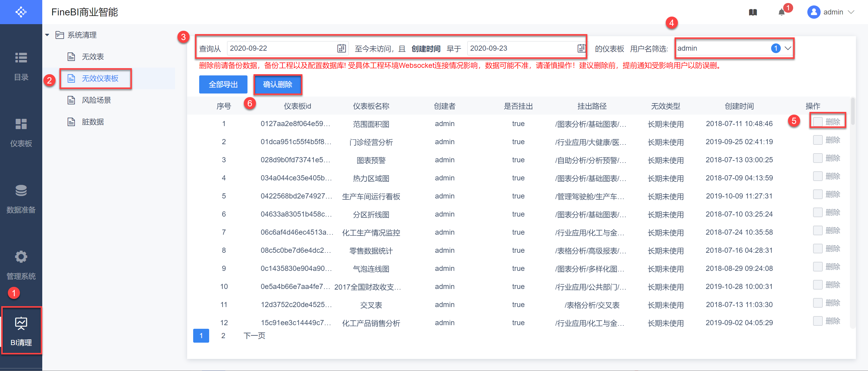Viewport: 868px width, 371px height.
Task: Select 无效表 in the tree
Action: (93, 57)
